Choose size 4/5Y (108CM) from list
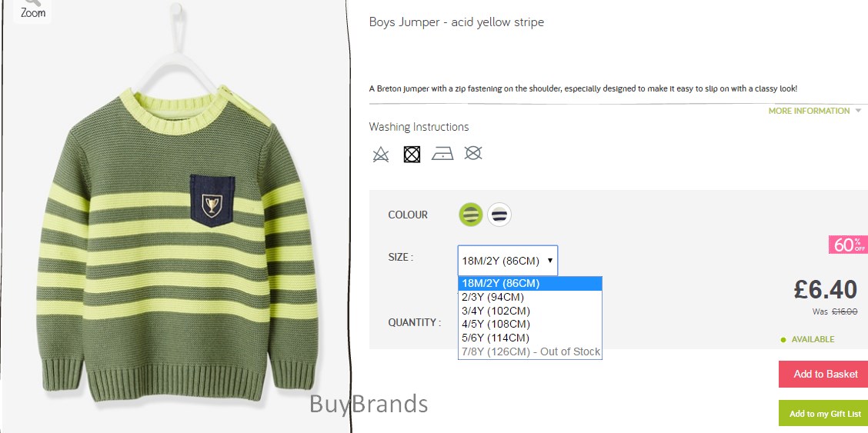Screen dimensions: 868x433 click(529, 324)
